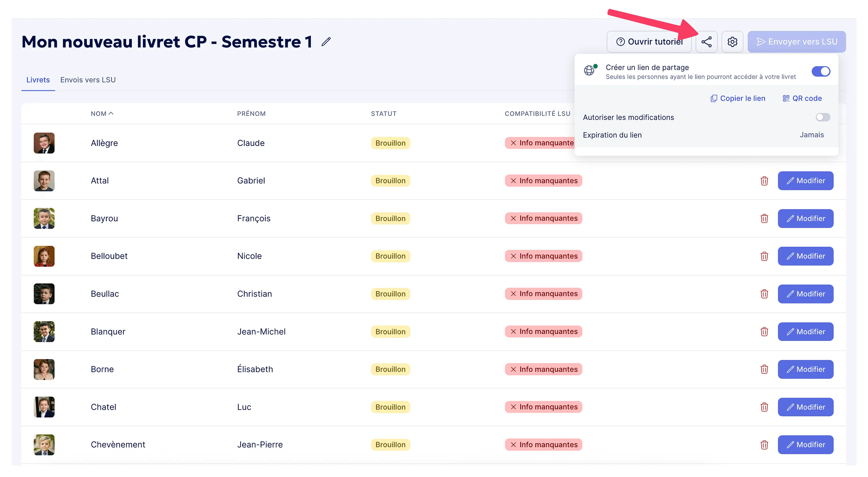Sort by NOM column header
The width and height of the screenshot is (868, 477).
pyautogui.click(x=102, y=114)
